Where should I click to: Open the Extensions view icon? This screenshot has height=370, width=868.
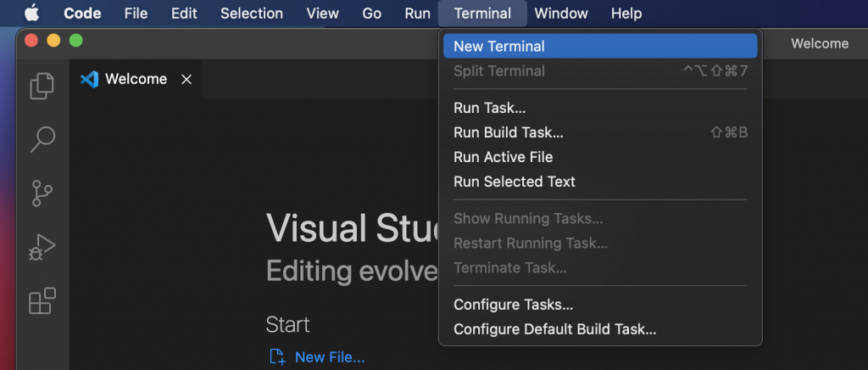(42, 300)
